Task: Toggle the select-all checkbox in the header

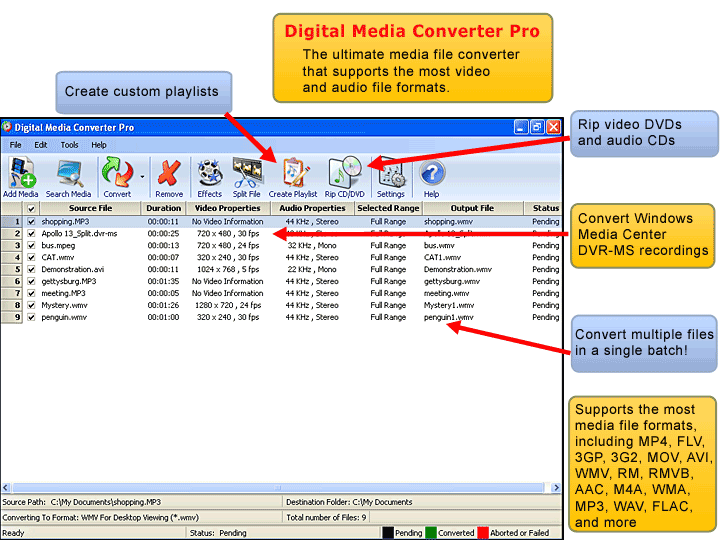Action: 31,209
